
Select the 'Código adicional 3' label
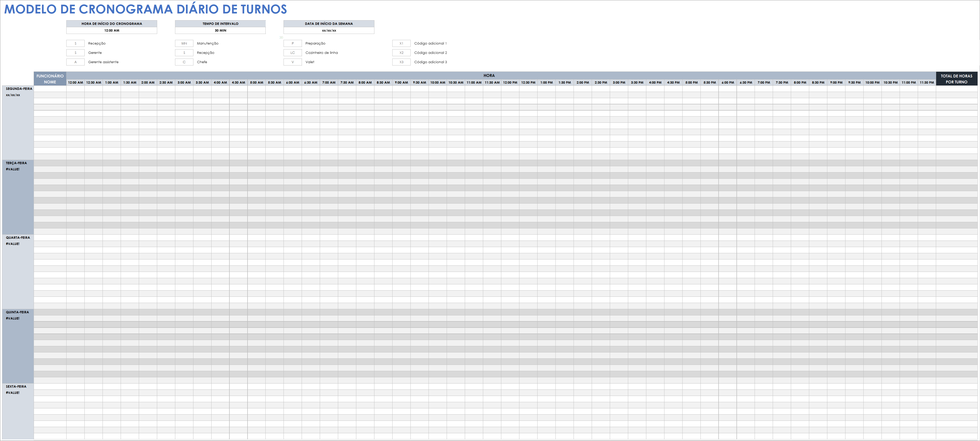click(x=430, y=62)
